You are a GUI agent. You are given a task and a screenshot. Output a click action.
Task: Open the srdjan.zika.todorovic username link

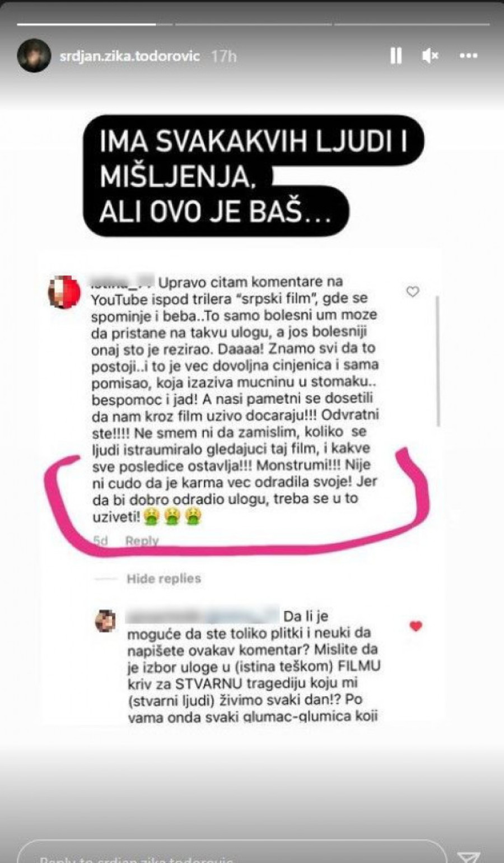(x=130, y=56)
